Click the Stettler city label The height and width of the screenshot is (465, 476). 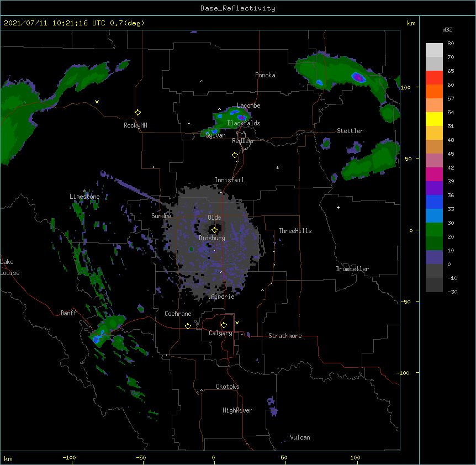coord(350,131)
